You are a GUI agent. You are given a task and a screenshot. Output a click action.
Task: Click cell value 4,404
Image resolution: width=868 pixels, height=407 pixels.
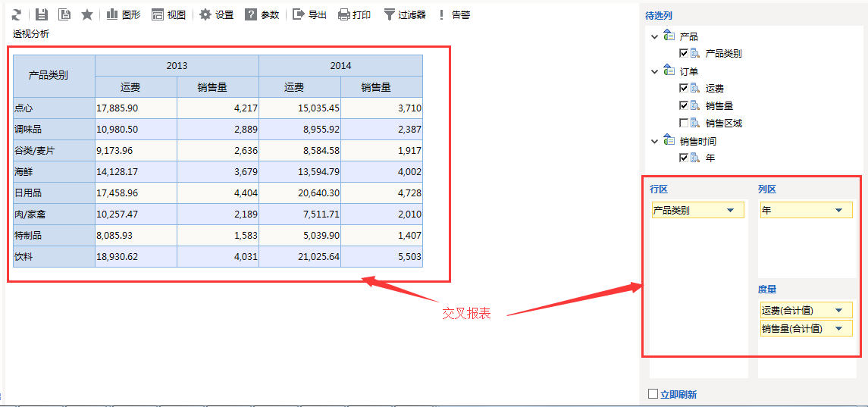coord(218,193)
